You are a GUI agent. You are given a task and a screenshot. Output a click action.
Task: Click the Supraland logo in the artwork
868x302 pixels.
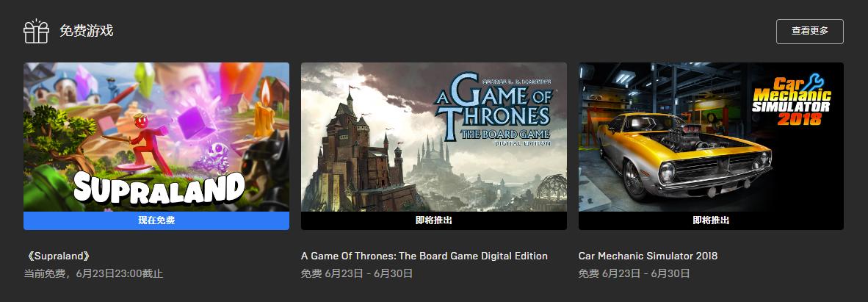[159, 187]
